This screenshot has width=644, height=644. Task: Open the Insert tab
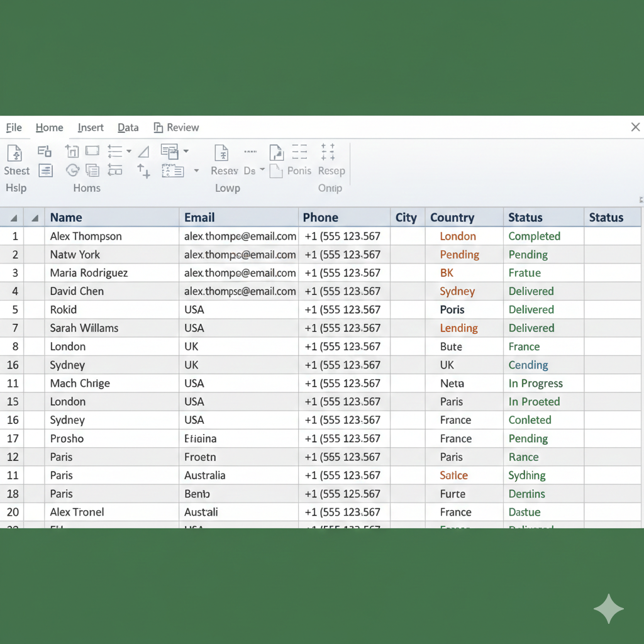click(x=91, y=128)
